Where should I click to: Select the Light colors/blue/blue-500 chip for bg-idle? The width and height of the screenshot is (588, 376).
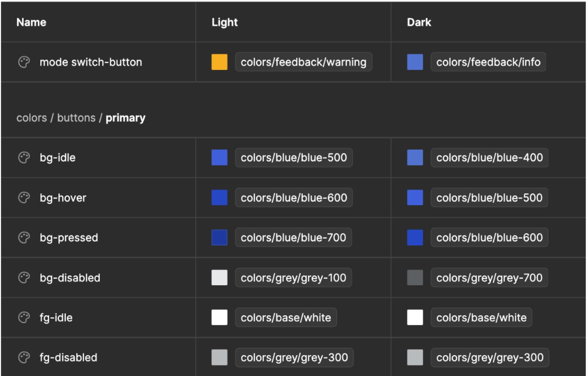click(294, 158)
